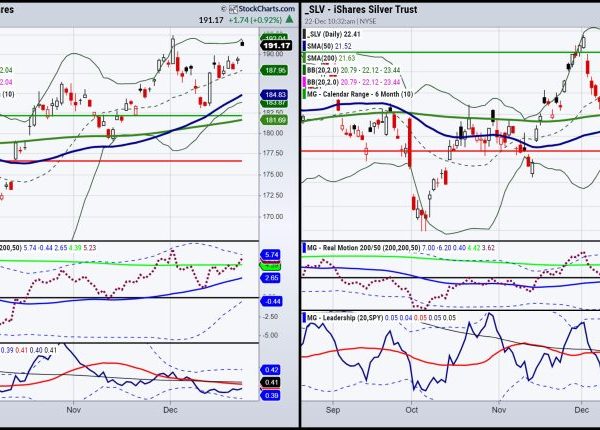Click the 170.00 price axis label
This screenshot has height=430, width=600.
point(273,217)
